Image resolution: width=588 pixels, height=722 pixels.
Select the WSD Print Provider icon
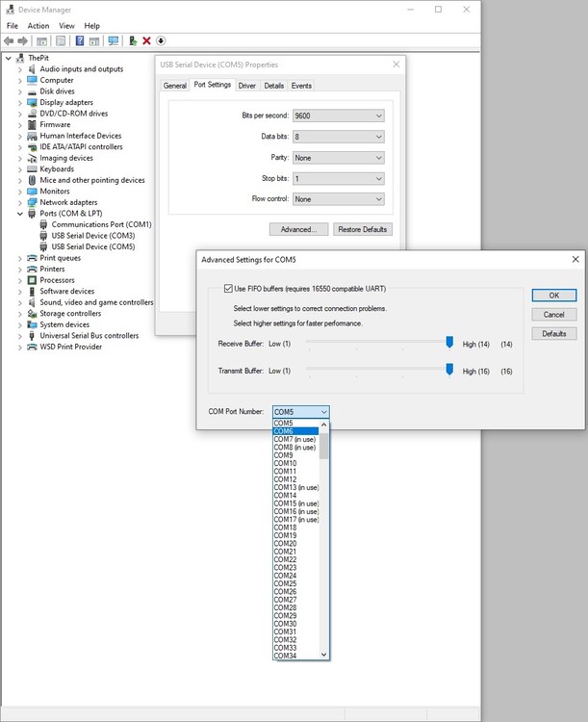click(32, 347)
